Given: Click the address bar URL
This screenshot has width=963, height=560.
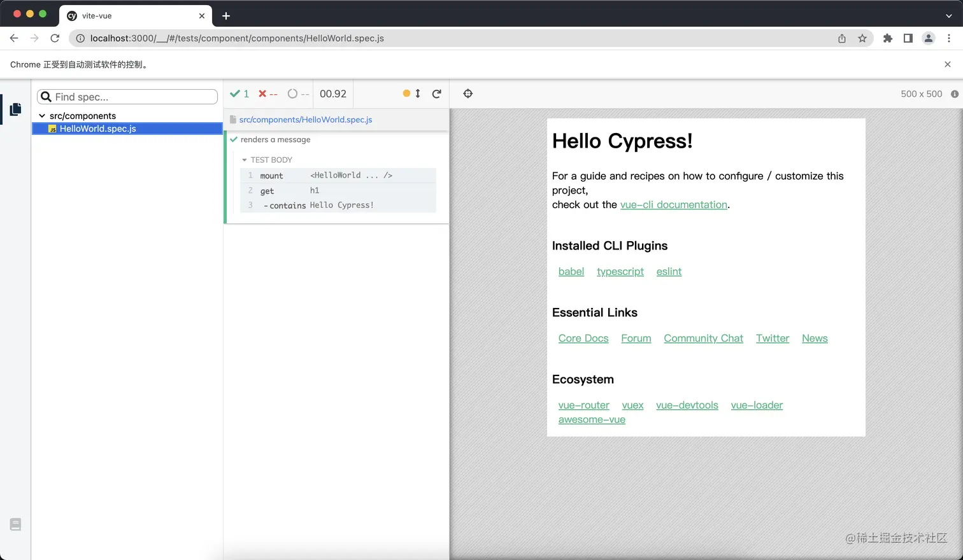Looking at the screenshot, I should pyautogui.click(x=237, y=38).
